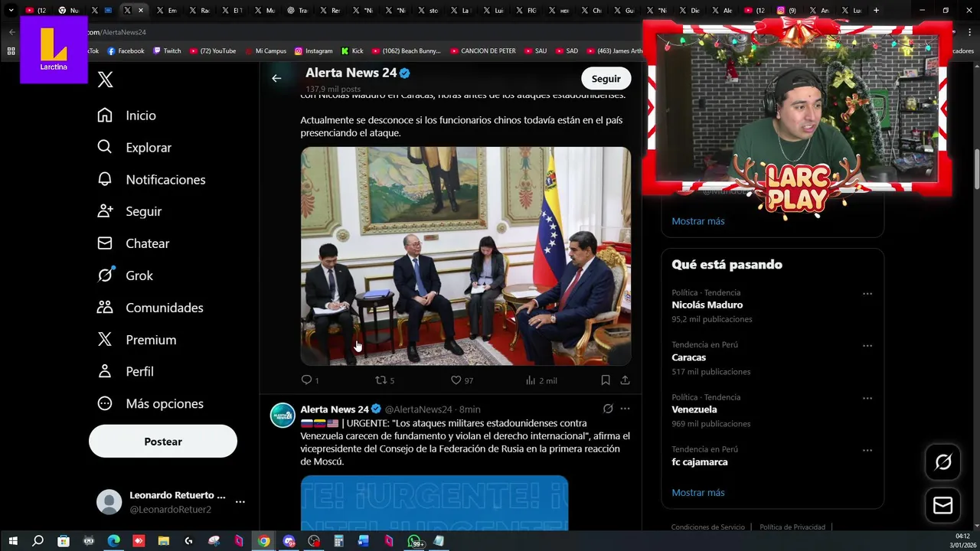980x551 pixels.
Task: Open options for Caracas trend
Action: click(x=867, y=346)
